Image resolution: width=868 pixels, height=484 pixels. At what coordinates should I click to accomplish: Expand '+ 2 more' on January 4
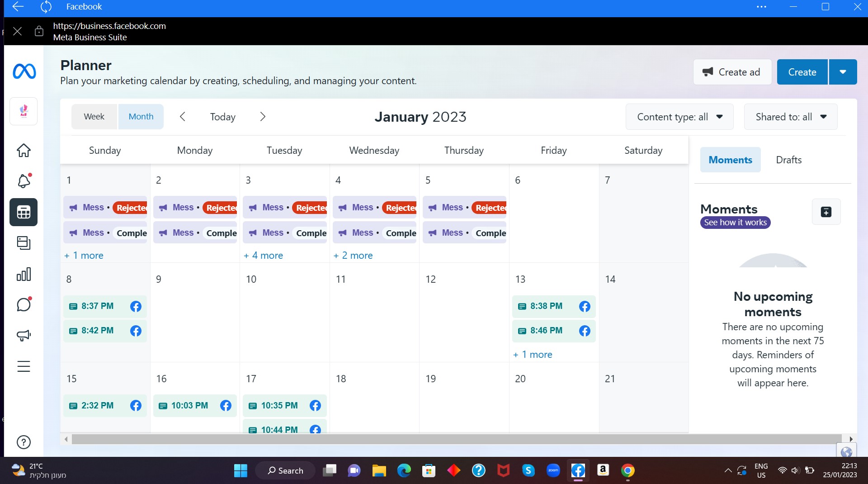tap(353, 256)
